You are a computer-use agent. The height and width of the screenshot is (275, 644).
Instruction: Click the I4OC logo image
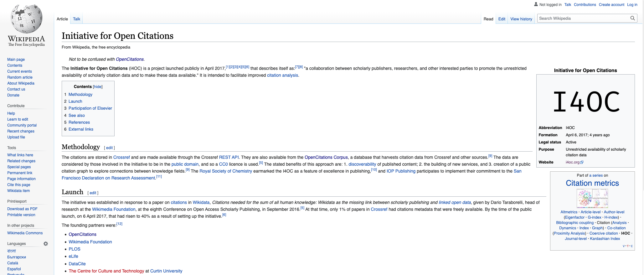tap(585, 101)
